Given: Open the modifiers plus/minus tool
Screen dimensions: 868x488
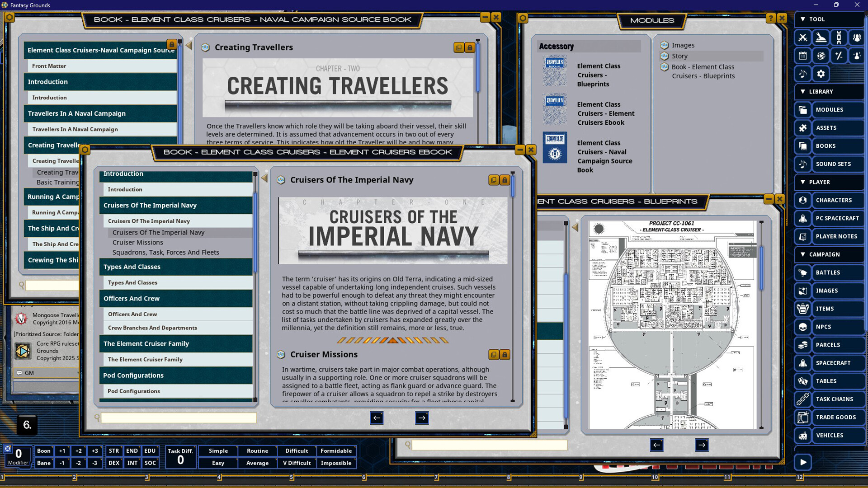Looking at the screenshot, I should 839,56.
